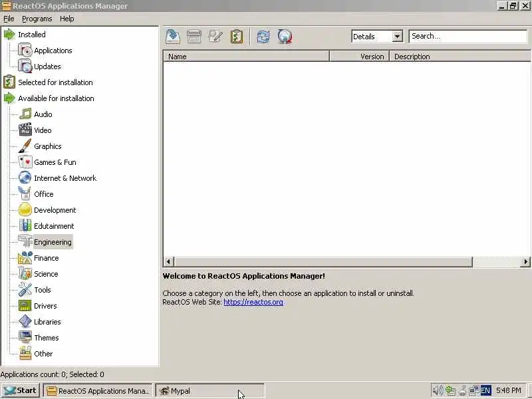Image resolution: width=532 pixels, height=399 pixels.
Task: Click the horizontal scrollbar thumb
Action: [323, 261]
